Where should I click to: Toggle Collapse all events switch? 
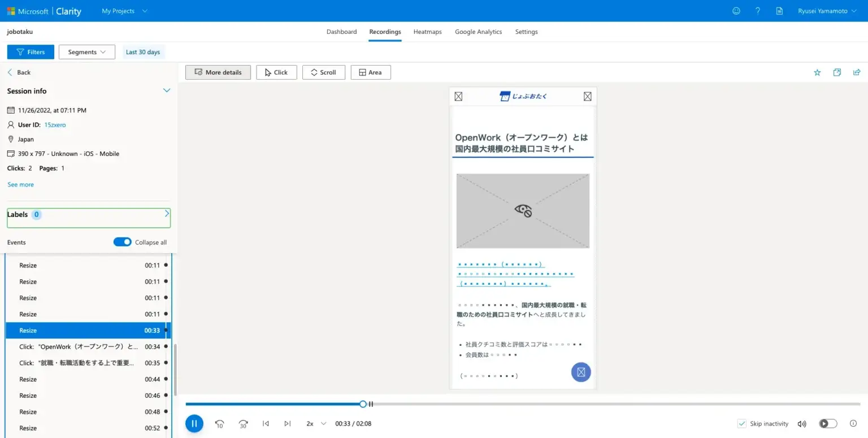(123, 242)
